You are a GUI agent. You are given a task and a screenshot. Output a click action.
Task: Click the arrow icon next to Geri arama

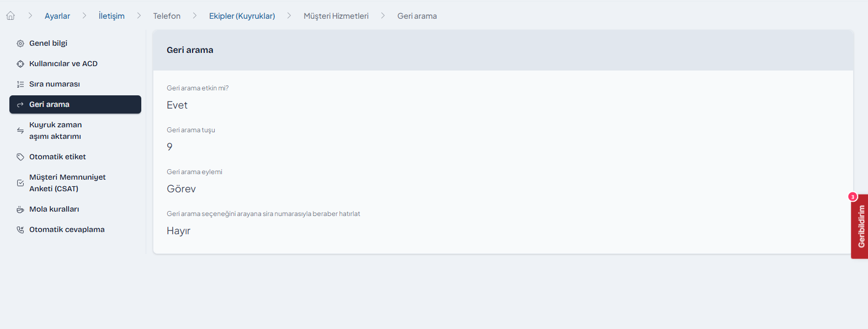pyautogui.click(x=20, y=105)
